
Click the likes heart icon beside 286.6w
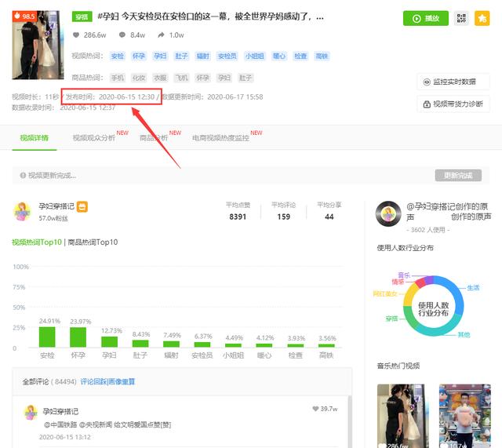click(x=76, y=35)
